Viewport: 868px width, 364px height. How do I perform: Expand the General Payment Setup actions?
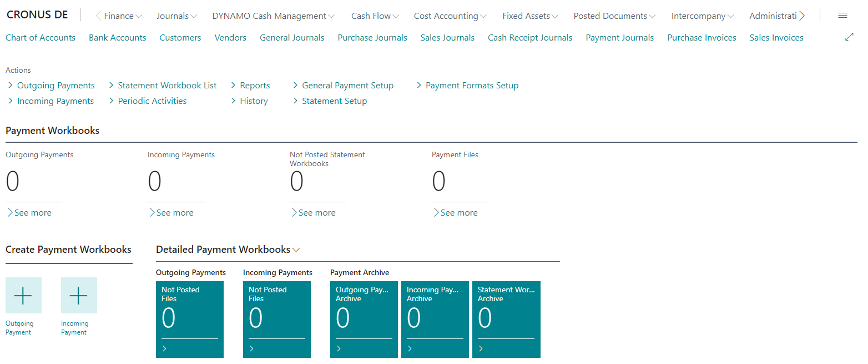343,86
